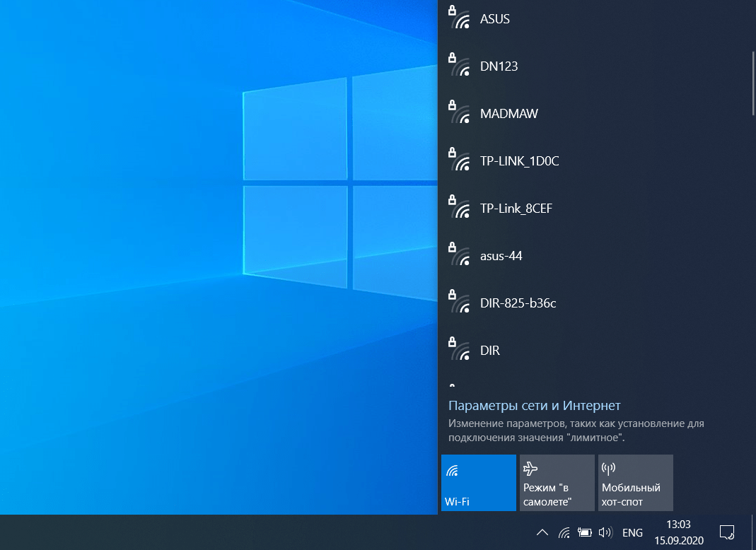Click the MADMAW network signal icon
756x550 pixels.
(x=459, y=112)
